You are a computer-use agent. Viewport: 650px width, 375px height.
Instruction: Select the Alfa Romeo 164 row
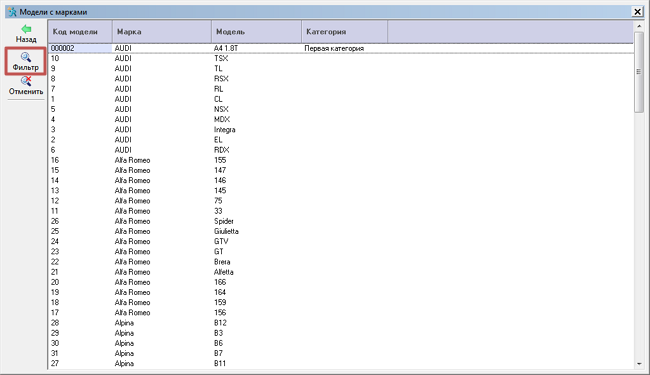(341, 292)
